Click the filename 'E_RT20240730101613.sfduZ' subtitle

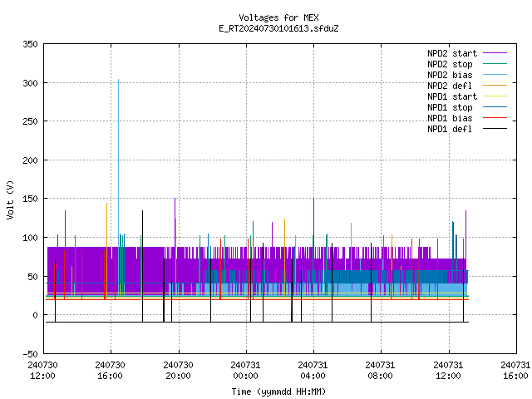[x=278, y=28]
